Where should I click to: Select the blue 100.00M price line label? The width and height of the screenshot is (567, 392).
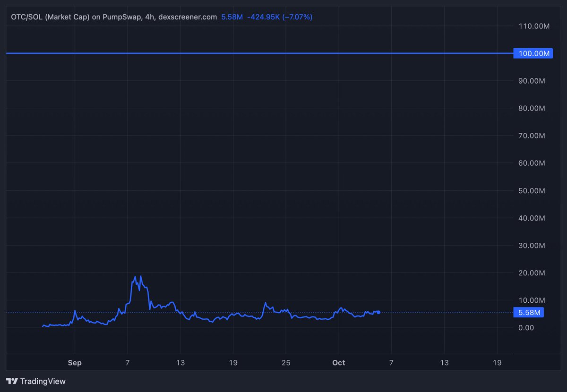coord(533,53)
